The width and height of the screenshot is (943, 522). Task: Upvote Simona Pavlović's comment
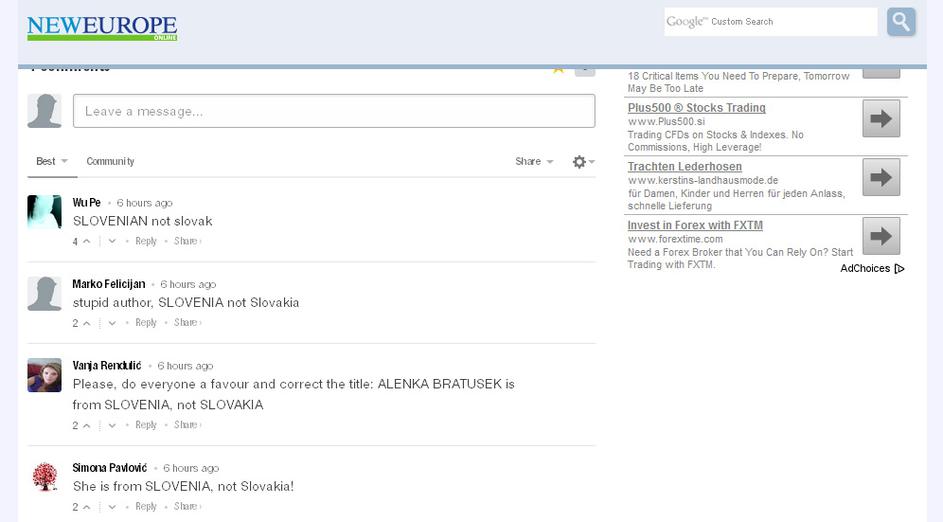(86, 507)
